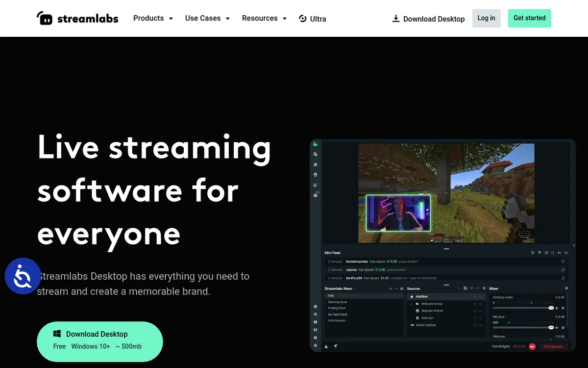Add a folder in the Sources panel
Screen dimensions: 588x368
click(465, 289)
